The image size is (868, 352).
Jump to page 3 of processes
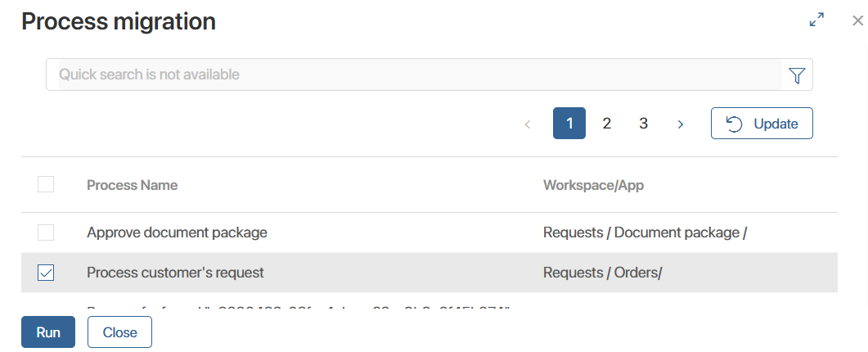coord(644,124)
